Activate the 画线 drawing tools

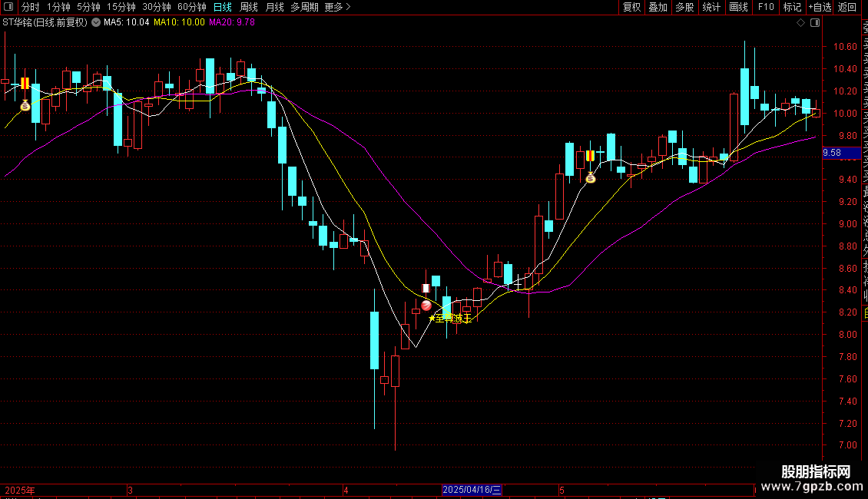[x=738, y=7]
